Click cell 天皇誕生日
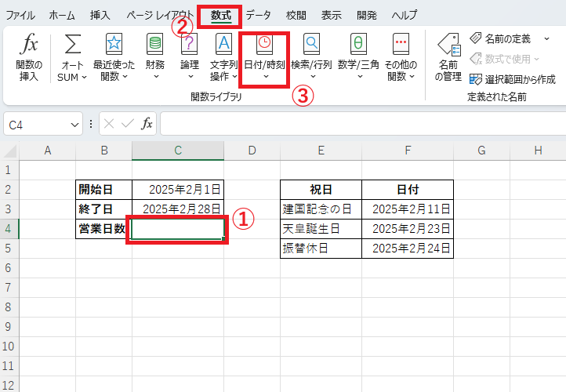Viewport: 566px width, 392px height. click(321, 228)
